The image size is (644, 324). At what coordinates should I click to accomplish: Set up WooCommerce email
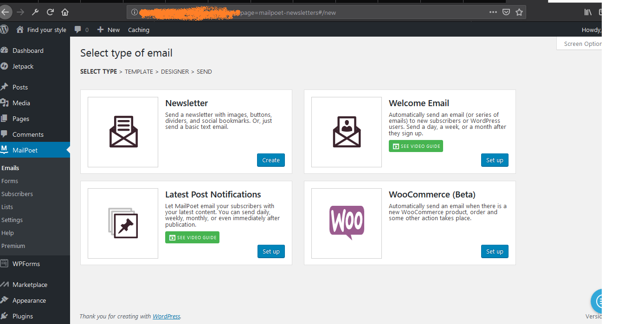click(x=495, y=251)
